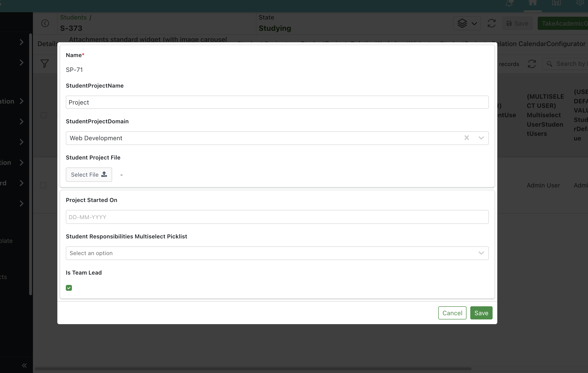Image resolution: width=588 pixels, height=373 pixels.
Task: Open the notifications bell icon
Action: pos(509,3)
